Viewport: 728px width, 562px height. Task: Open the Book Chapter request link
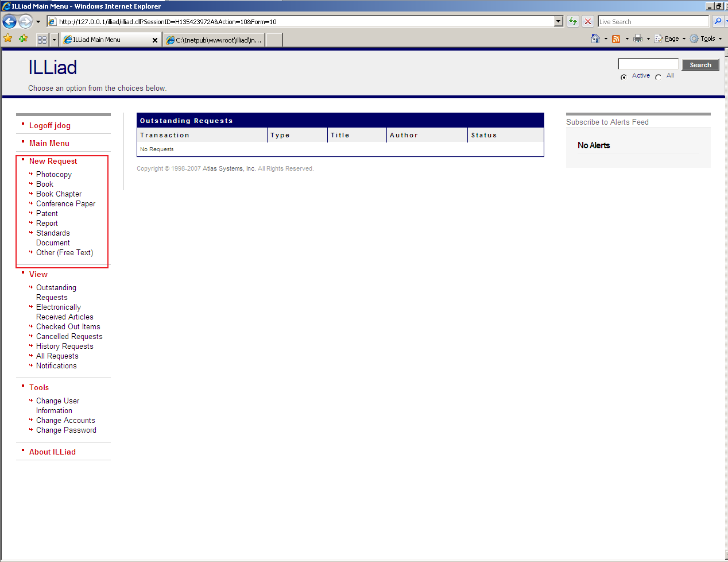pos(59,194)
